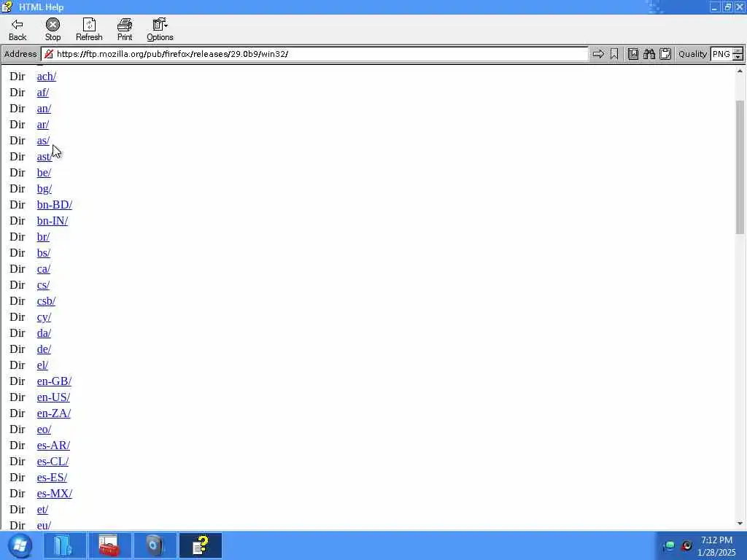Viewport: 747px width, 560px height.
Task: Open the bookmarks book icon
Action: [633, 54]
